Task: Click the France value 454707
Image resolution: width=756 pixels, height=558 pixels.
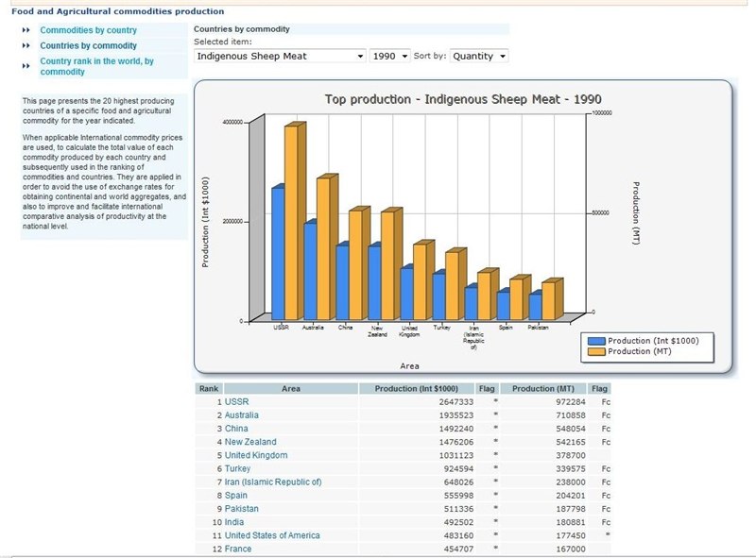Action: click(458, 549)
